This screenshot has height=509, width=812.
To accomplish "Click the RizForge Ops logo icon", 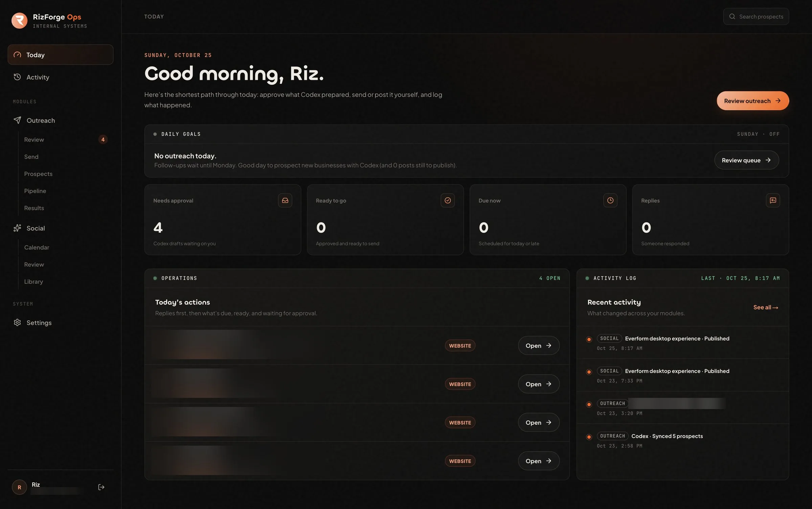I will (19, 21).
